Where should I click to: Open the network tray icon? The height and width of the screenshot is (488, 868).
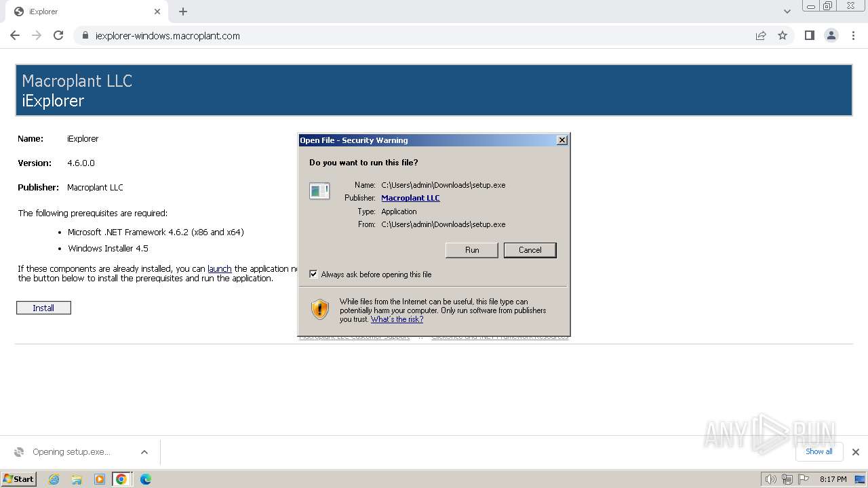(x=787, y=479)
